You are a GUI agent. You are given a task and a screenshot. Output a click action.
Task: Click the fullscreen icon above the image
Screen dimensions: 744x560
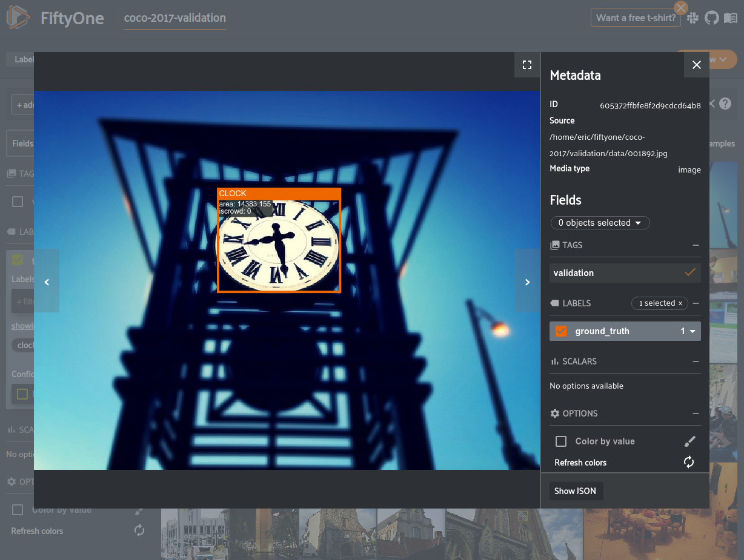[x=526, y=65]
